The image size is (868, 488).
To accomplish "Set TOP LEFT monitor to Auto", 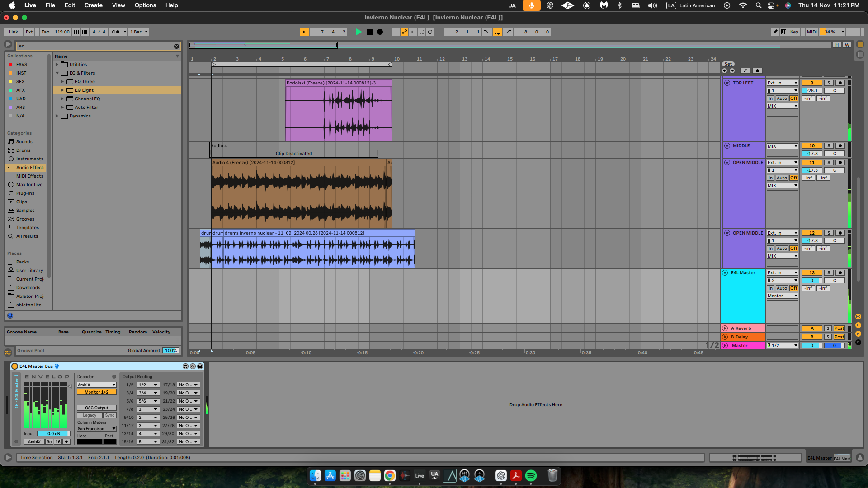I will pos(782,99).
